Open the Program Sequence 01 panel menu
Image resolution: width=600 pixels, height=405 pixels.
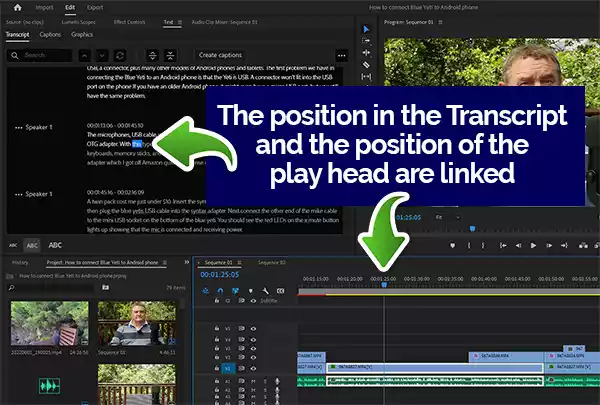point(440,22)
